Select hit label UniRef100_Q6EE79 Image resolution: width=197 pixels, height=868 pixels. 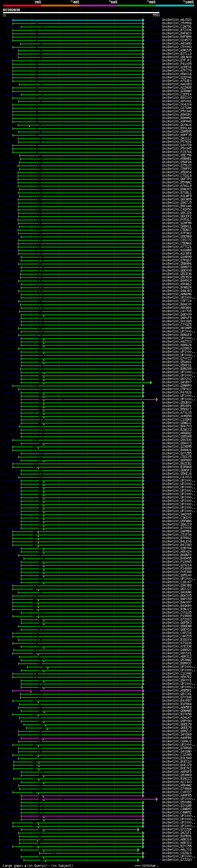(177, 724)
